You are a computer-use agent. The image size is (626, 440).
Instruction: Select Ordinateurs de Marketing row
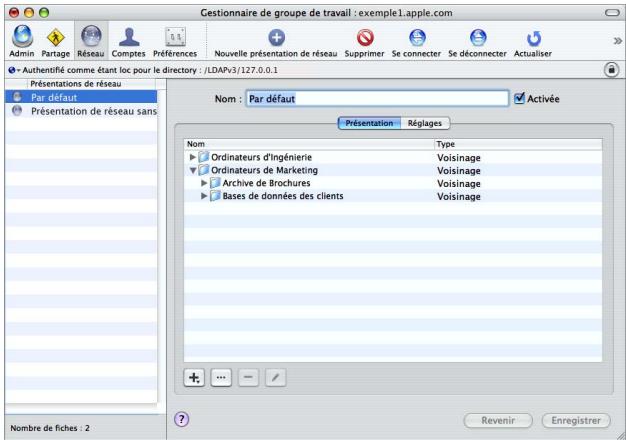[x=393, y=170]
